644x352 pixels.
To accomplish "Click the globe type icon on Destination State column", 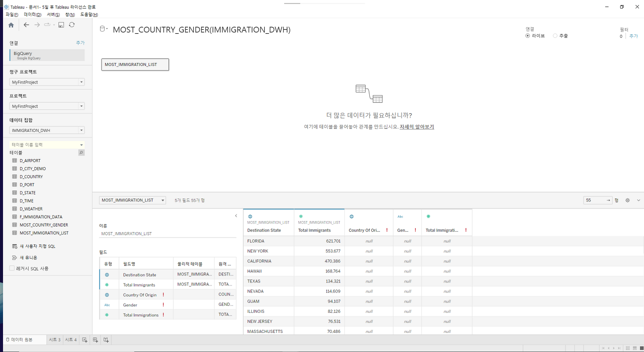I will point(250,217).
